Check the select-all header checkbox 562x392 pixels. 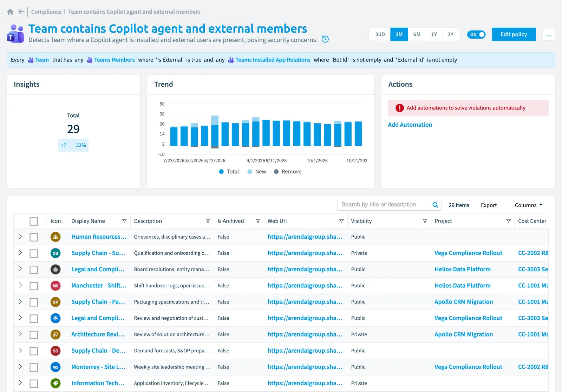click(34, 221)
